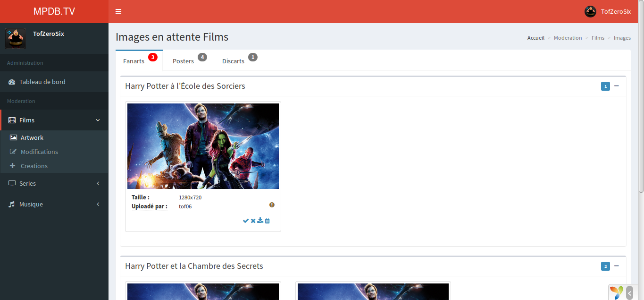Viewport: 644px width, 300px height.
Task: Reject the fanart with the cross icon
Action: (x=253, y=221)
